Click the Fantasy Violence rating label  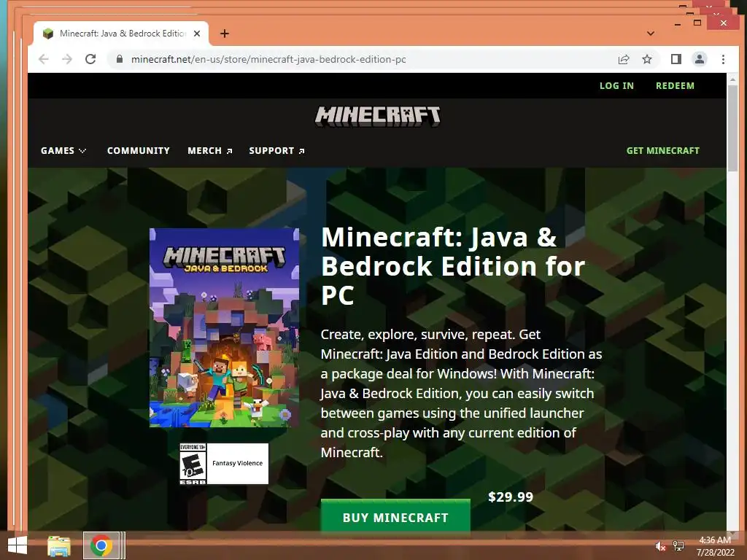click(237, 463)
